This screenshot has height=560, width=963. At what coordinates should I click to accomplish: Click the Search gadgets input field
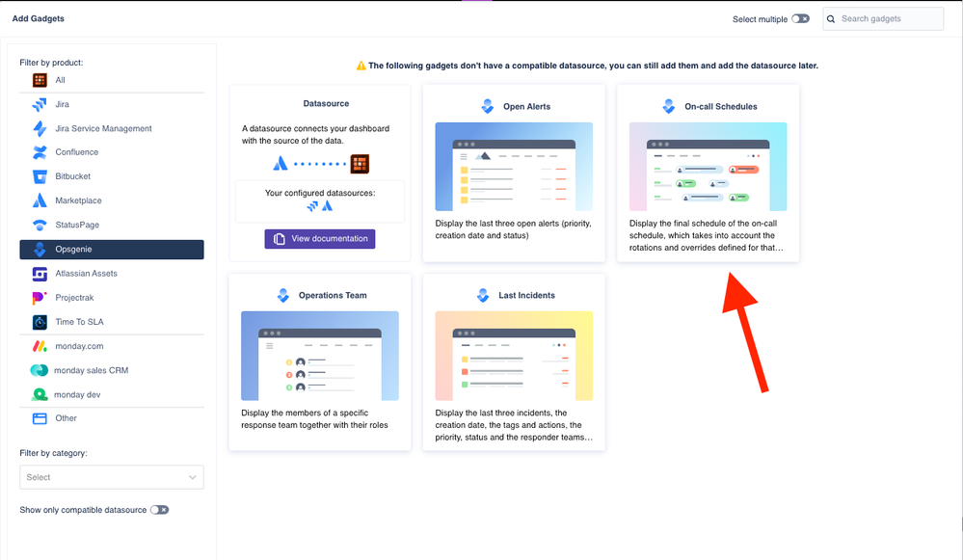[x=883, y=19]
